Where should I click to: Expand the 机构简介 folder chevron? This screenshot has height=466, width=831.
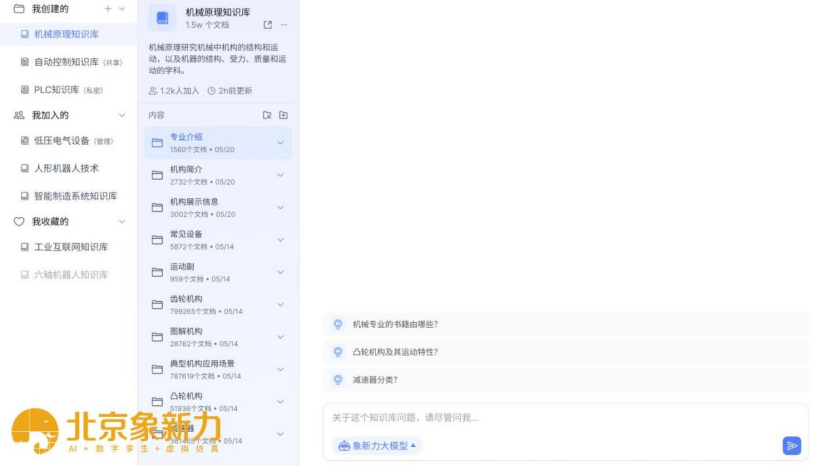(280, 175)
